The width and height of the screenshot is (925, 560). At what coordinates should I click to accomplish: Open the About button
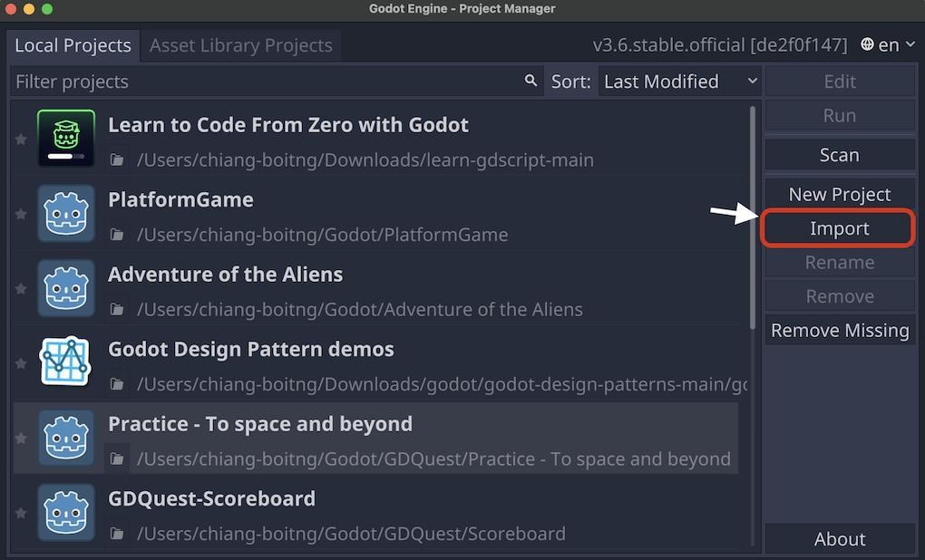[x=840, y=539]
